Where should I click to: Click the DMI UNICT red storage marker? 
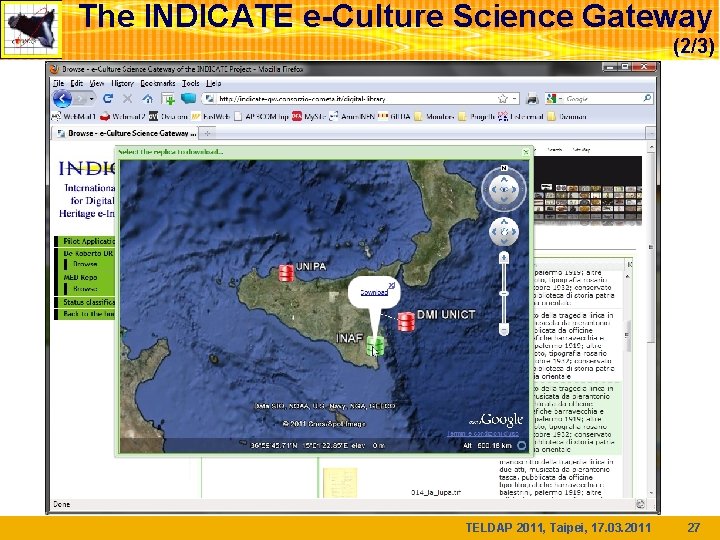pyautogui.click(x=406, y=321)
